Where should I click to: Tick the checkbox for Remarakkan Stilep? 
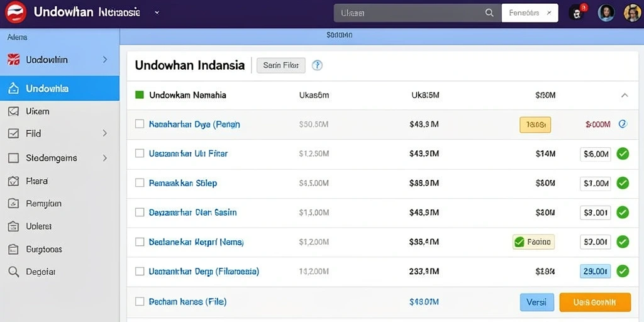tap(140, 183)
